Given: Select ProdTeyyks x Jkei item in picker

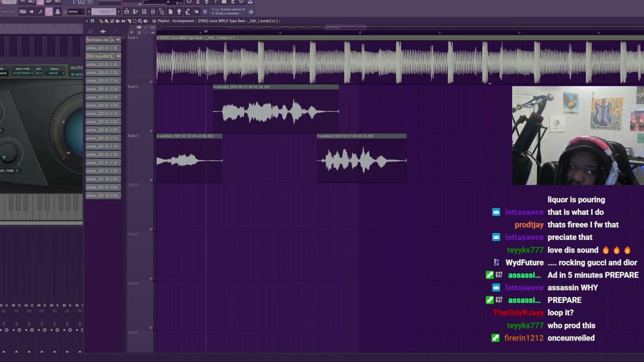Looking at the screenshot, I should click(103, 40).
